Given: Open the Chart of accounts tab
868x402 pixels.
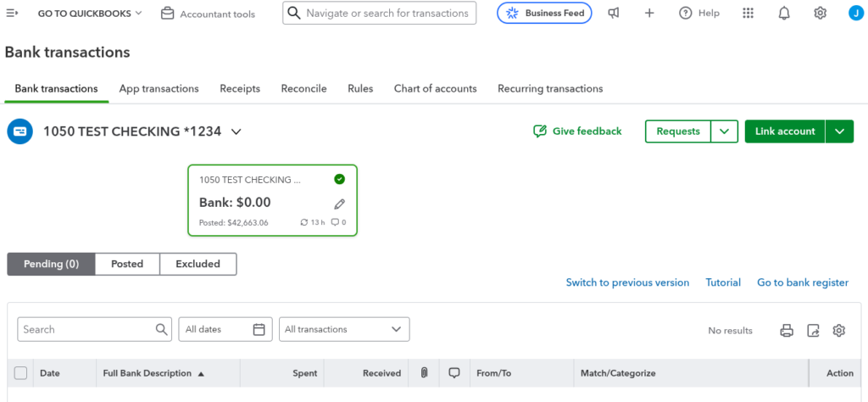Looking at the screenshot, I should tap(435, 88).
